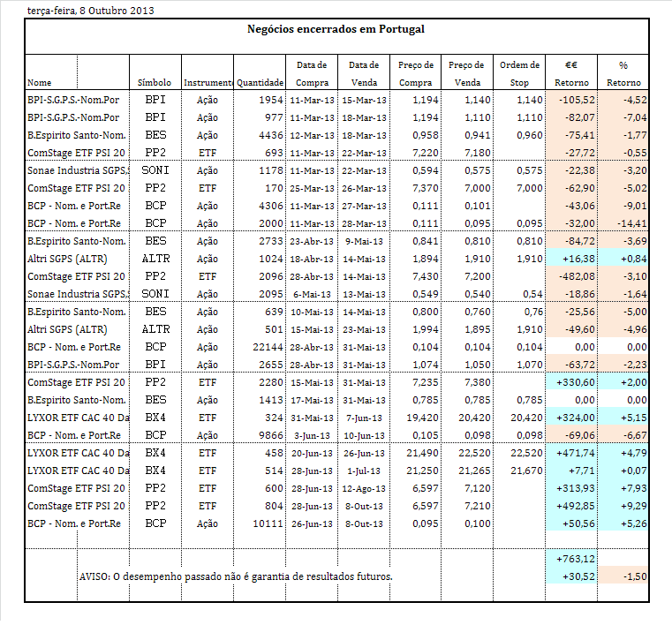Click the return cell '+324,00'

coord(576,418)
